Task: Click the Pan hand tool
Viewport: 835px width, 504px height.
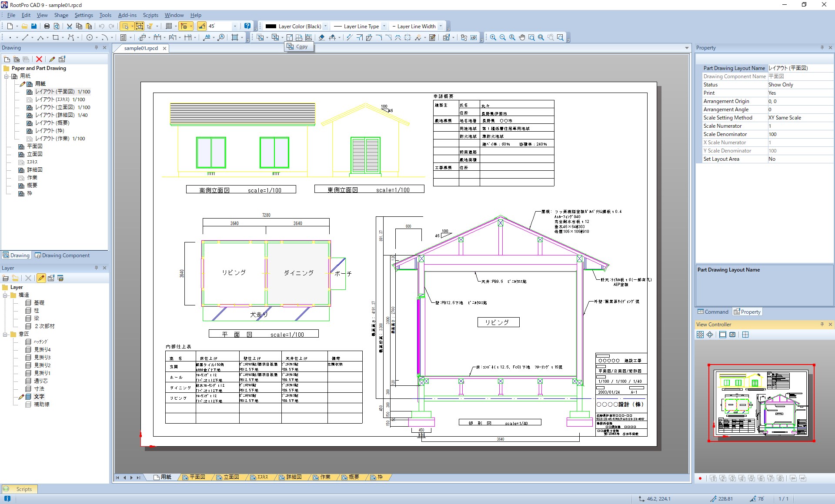Action: pos(522,37)
